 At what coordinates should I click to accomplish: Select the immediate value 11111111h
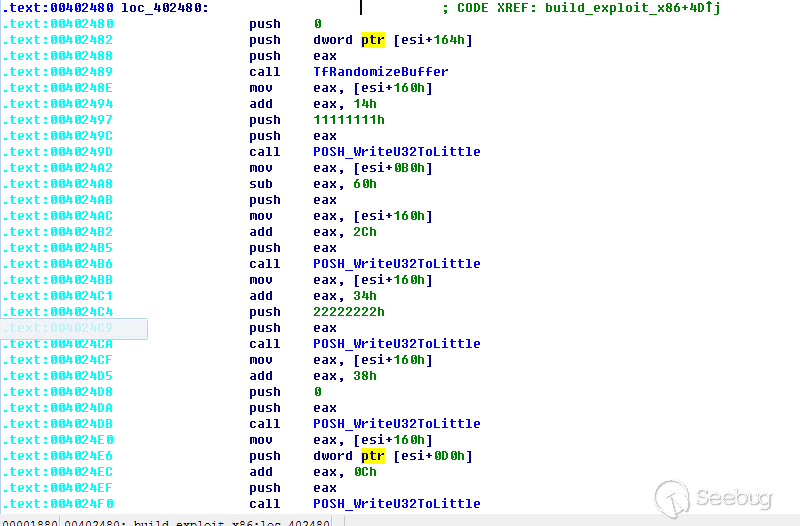(x=348, y=120)
